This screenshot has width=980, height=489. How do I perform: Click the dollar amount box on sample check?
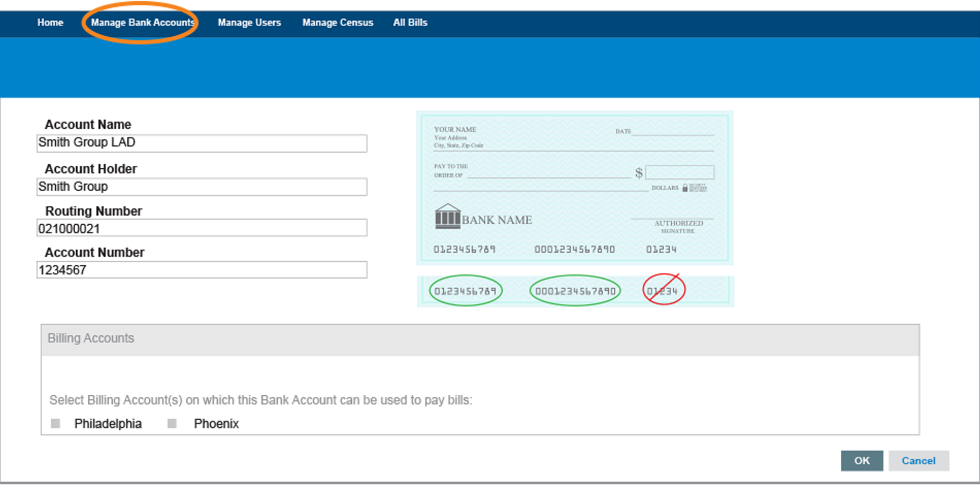[x=679, y=172]
